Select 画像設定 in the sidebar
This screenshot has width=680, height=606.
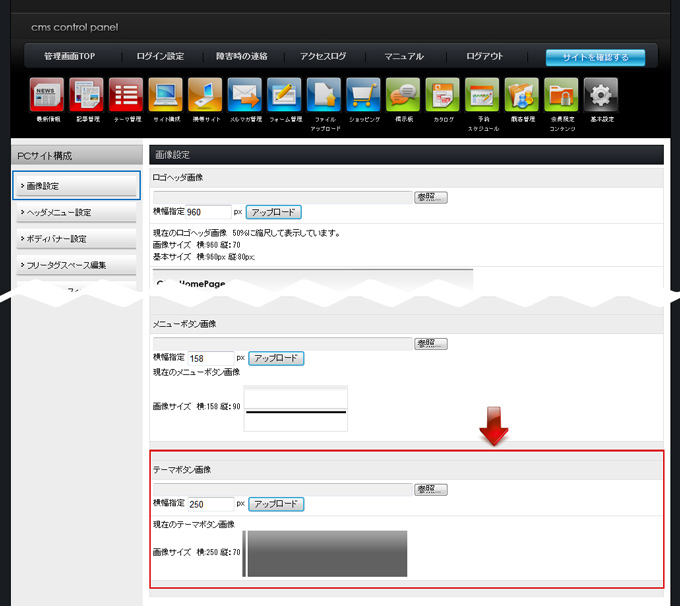[x=76, y=186]
